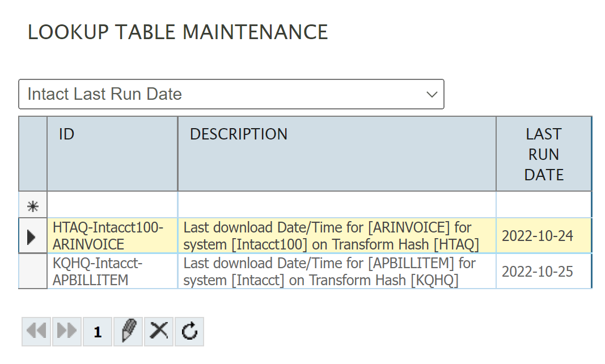
Task: Click the X delete record icon
Action: pyautogui.click(x=159, y=332)
